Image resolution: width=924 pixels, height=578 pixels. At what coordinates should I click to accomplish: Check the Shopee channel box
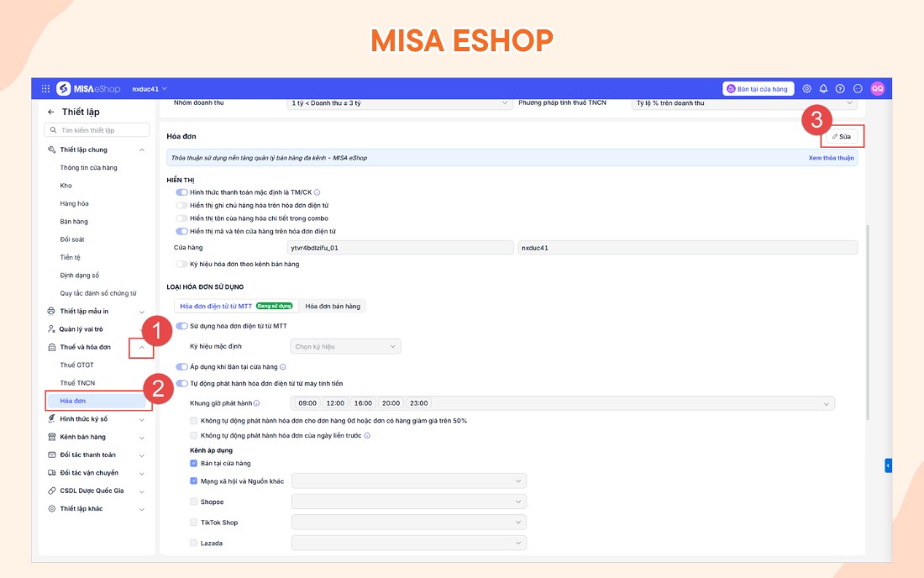tap(193, 502)
